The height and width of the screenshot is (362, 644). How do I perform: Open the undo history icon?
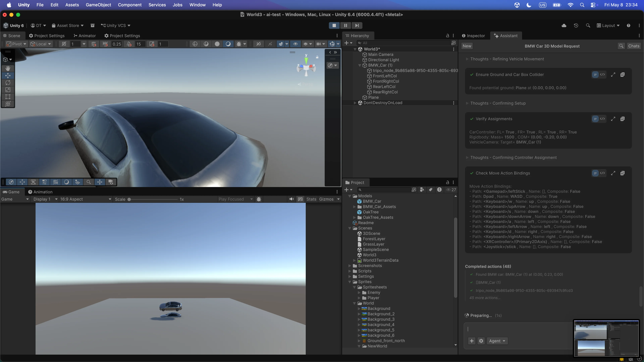tap(576, 25)
